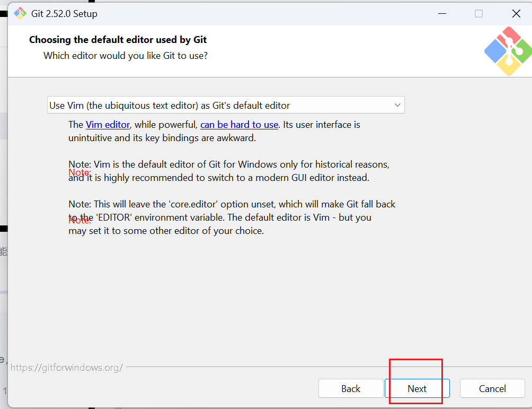Click the Next button
Screen dimensions: 532x409
(x=417, y=388)
